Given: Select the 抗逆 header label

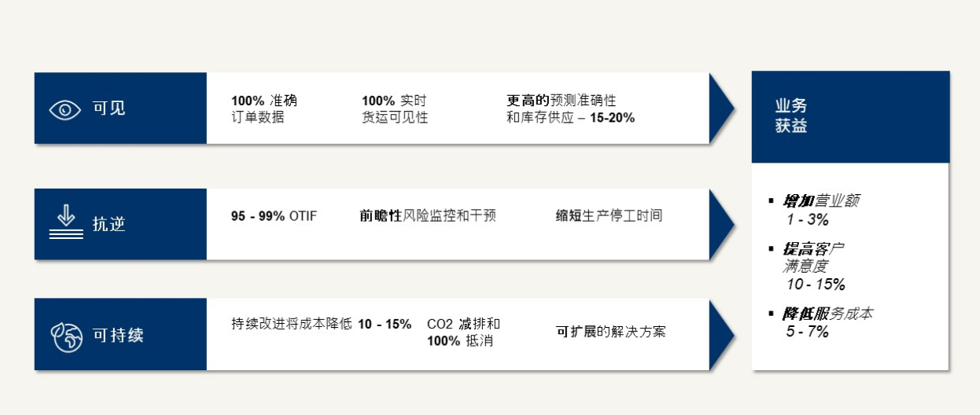Looking at the screenshot, I should coord(109,225).
